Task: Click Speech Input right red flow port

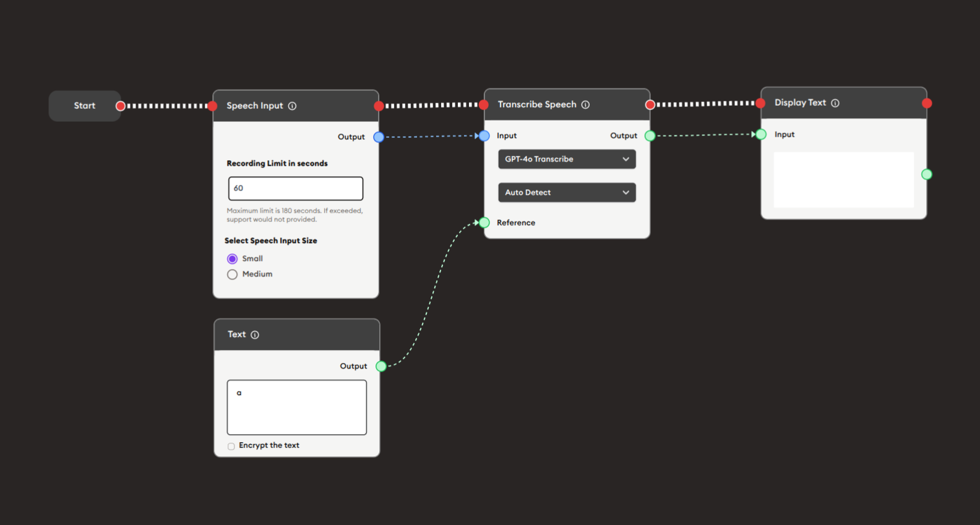Action: click(379, 106)
